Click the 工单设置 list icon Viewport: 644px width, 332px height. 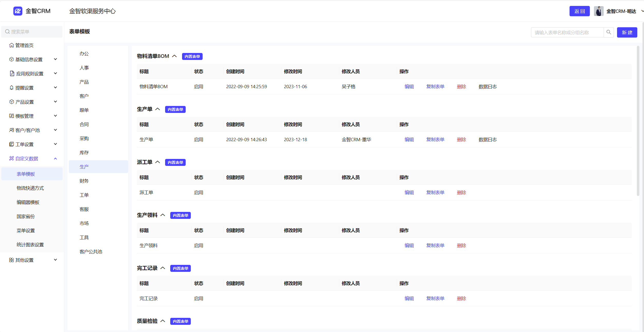[12, 144]
